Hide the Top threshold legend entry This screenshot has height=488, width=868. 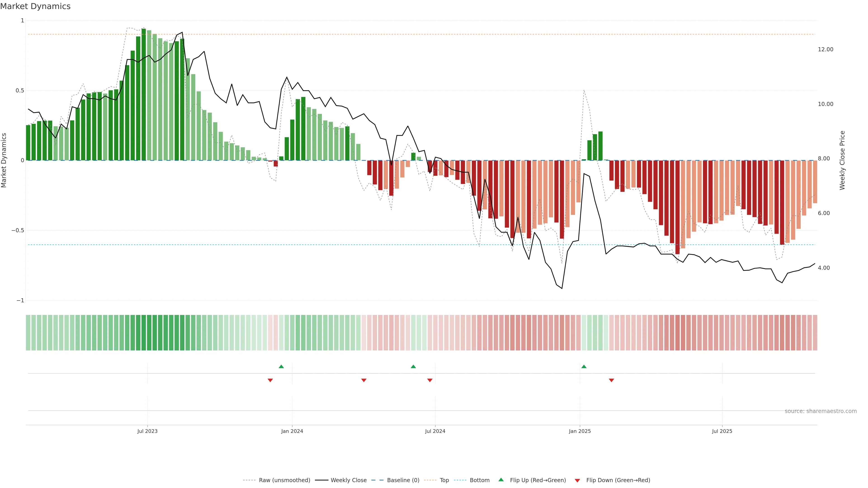point(444,480)
